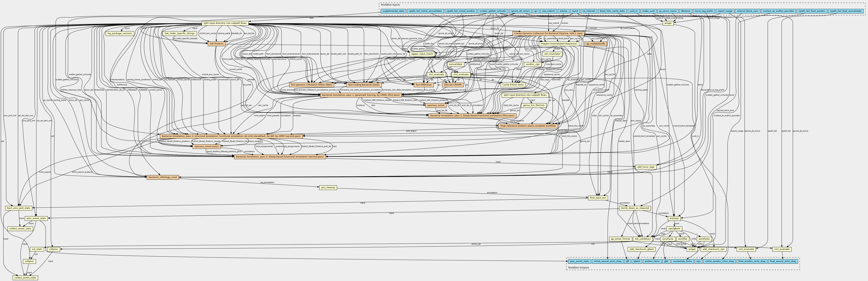The height and width of the screenshot is (281, 868).
Task: Click the Cache Entrez Gene node
Action: tap(513, 85)
